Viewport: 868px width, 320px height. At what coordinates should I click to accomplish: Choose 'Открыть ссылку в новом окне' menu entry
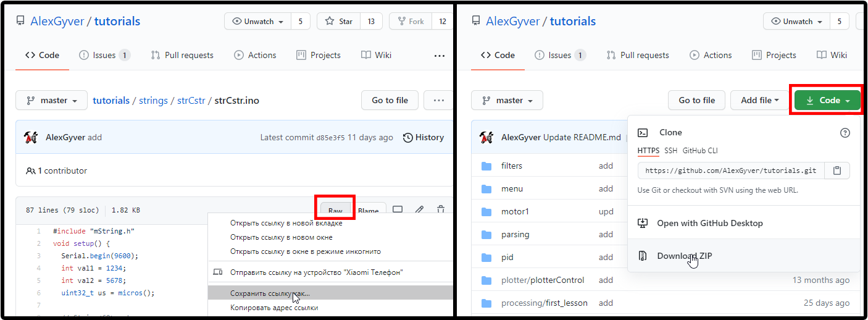(330, 237)
